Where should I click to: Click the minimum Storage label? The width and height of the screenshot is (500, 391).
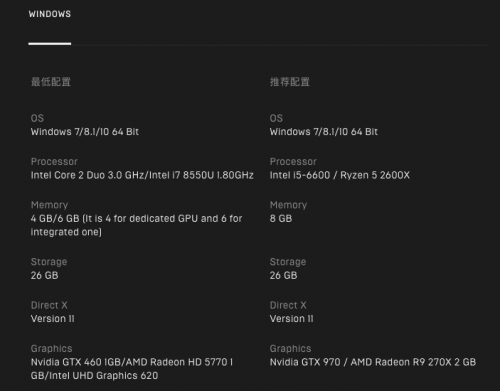[x=49, y=262]
